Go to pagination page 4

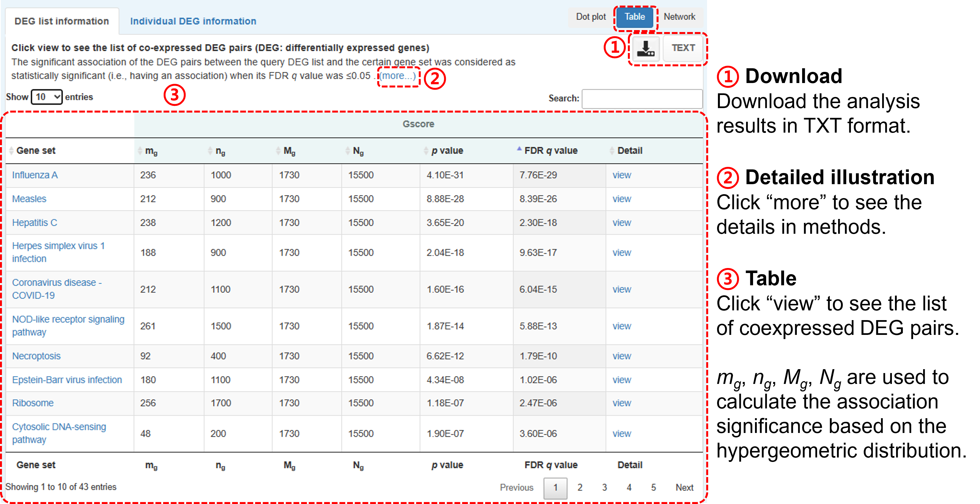pos(629,488)
